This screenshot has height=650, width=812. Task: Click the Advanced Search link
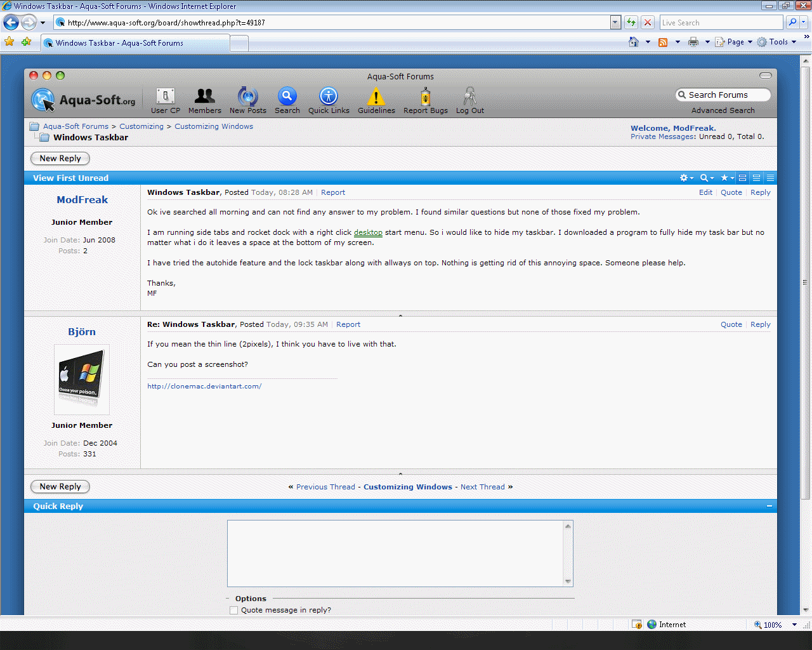pos(723,110)
